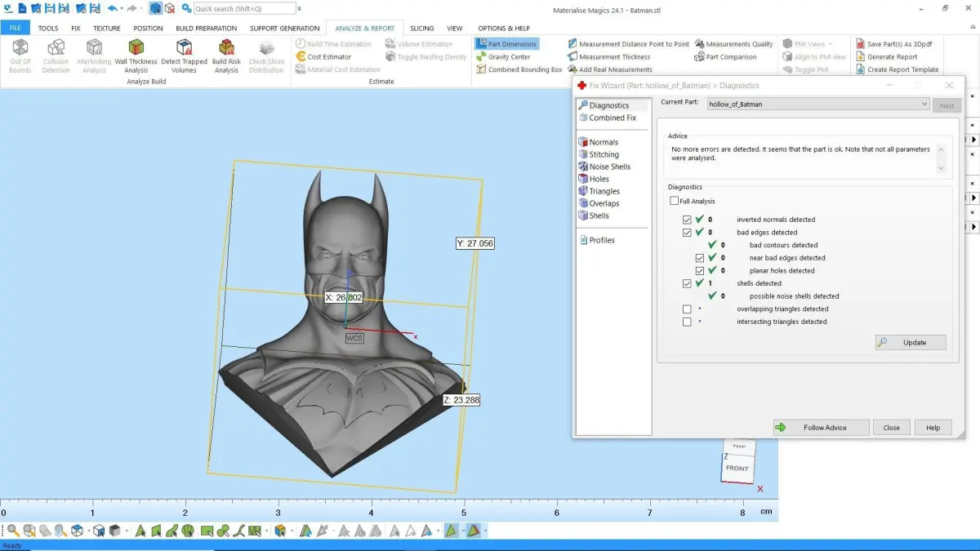Expand undo history dropdown arrow
The height and width of the screenshot is (551, 980).
click(x=122, y=8)
